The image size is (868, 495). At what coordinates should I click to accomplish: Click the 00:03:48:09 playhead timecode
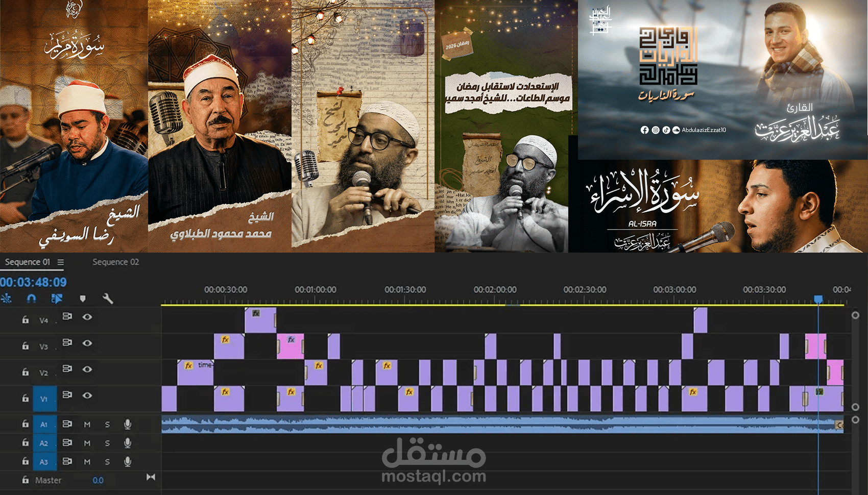tap(33, 282)
